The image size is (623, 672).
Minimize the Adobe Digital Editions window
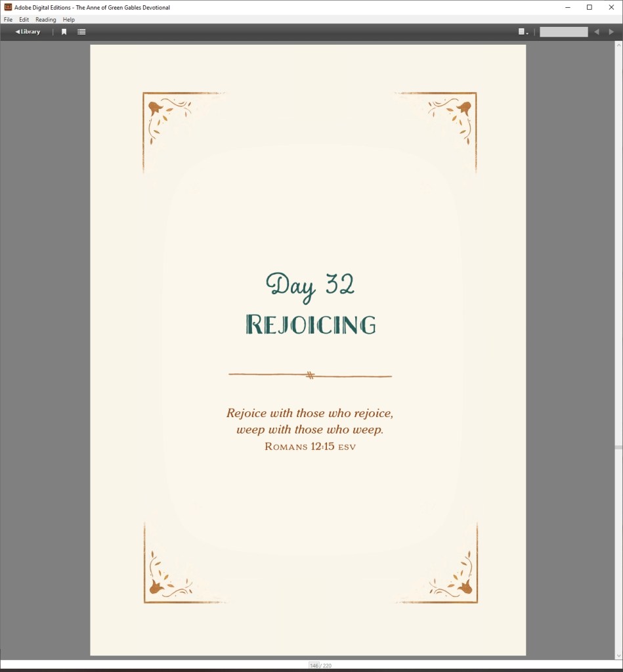click(x=567, y=7)
